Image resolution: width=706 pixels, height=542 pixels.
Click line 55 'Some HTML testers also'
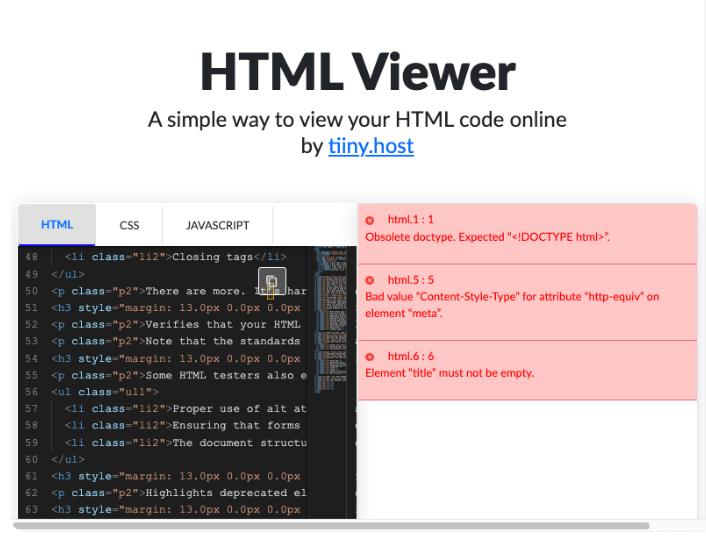[x=179, y=375]
